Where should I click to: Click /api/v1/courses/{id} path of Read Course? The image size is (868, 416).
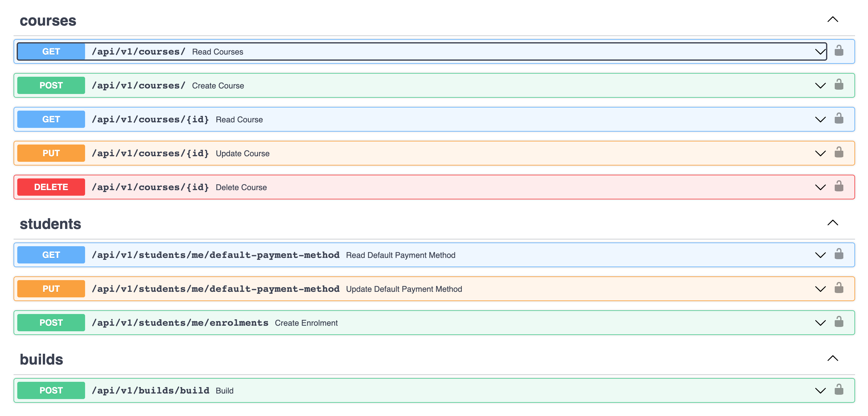150,120
